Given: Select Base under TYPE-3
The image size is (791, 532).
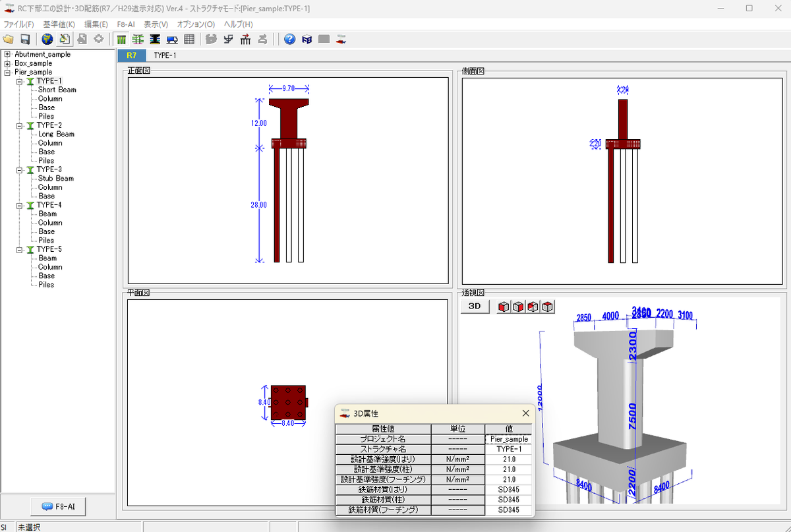Looking at the screenshot, I should coord(46,196).
